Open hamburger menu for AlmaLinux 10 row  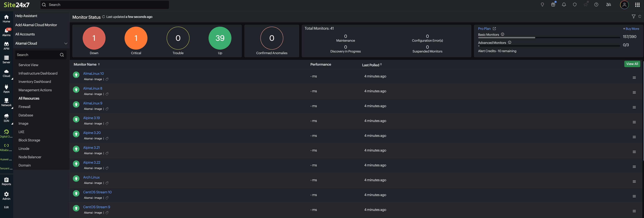click(x=634, y=78)
